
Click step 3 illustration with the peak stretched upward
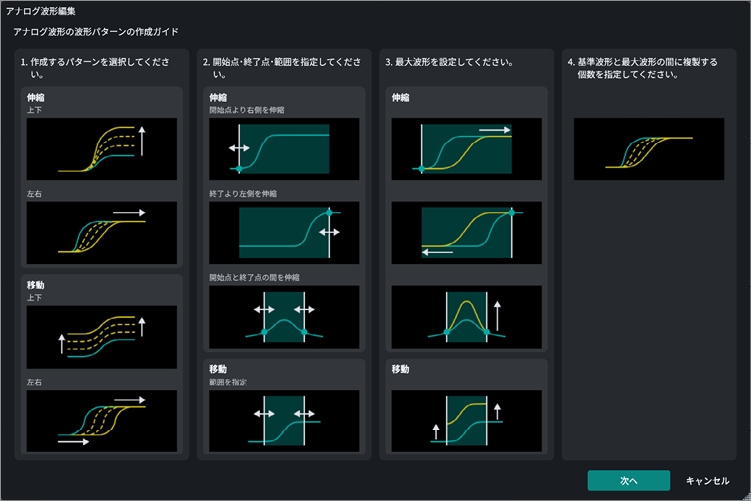click(x=467, y=317)
